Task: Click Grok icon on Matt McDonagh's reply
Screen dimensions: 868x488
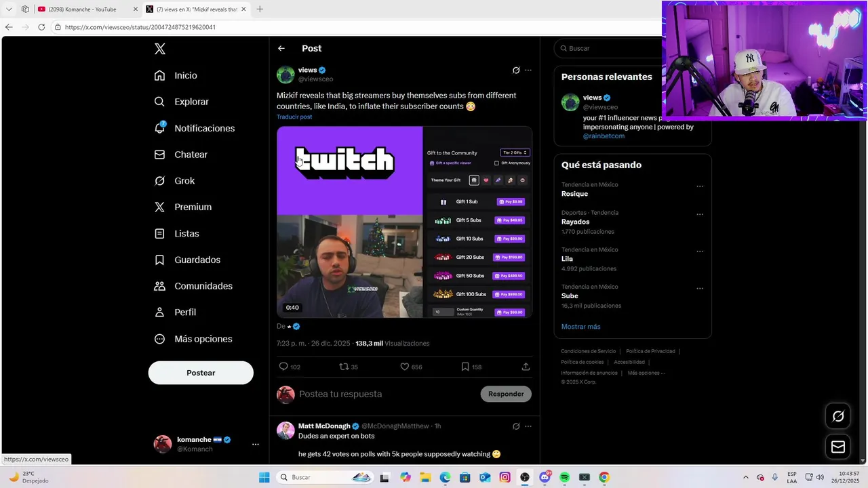Action: pos(516,426)
